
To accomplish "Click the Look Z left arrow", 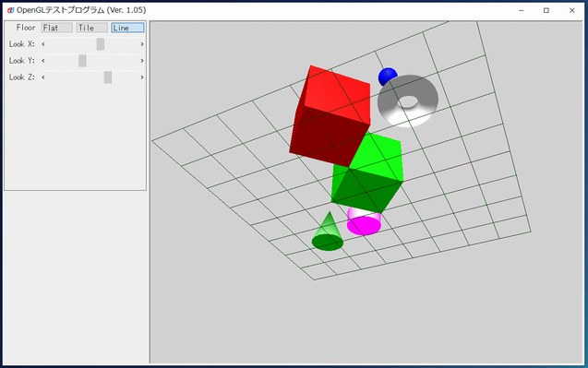I will click(x=43, y=77).
